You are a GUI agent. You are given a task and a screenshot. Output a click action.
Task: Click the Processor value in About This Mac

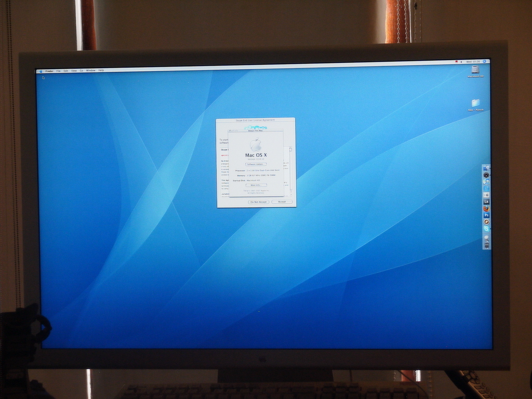coord(263,170)
